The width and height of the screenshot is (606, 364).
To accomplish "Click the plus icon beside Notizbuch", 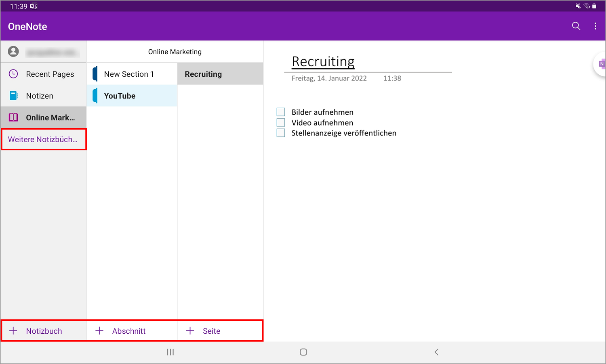I will pos(13,331).
